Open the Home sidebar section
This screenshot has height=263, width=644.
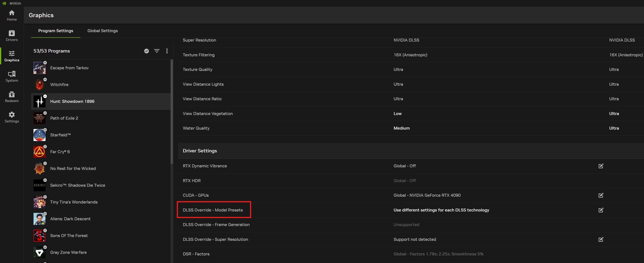12,15
